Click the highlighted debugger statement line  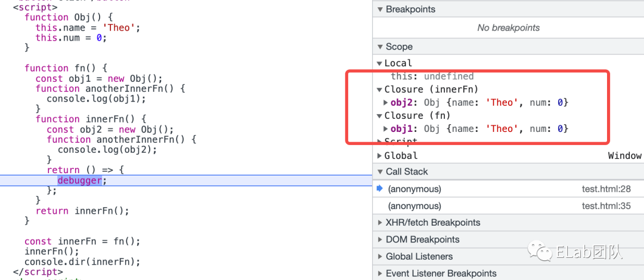tap(186, 180)
